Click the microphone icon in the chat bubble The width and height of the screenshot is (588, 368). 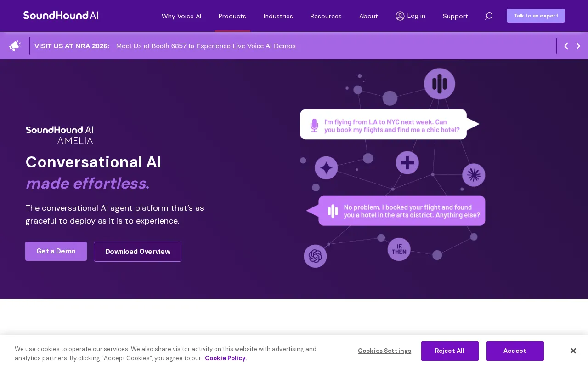tap(314, 125)
